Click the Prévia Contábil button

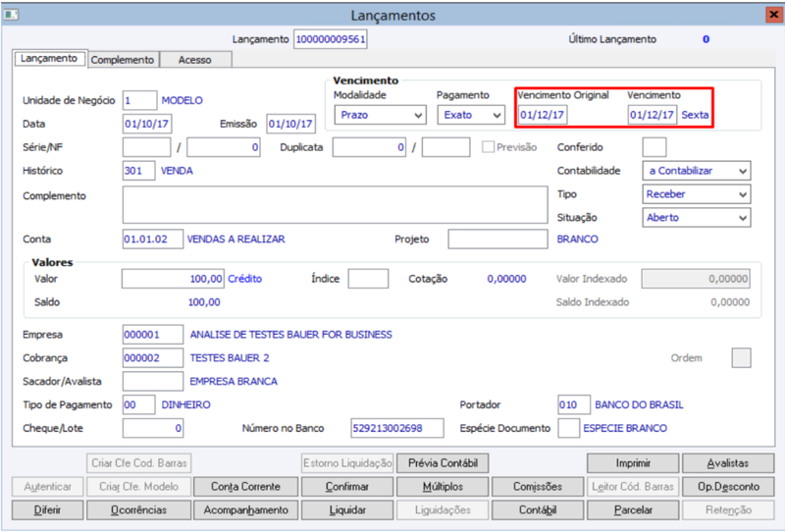pos(443,463)
